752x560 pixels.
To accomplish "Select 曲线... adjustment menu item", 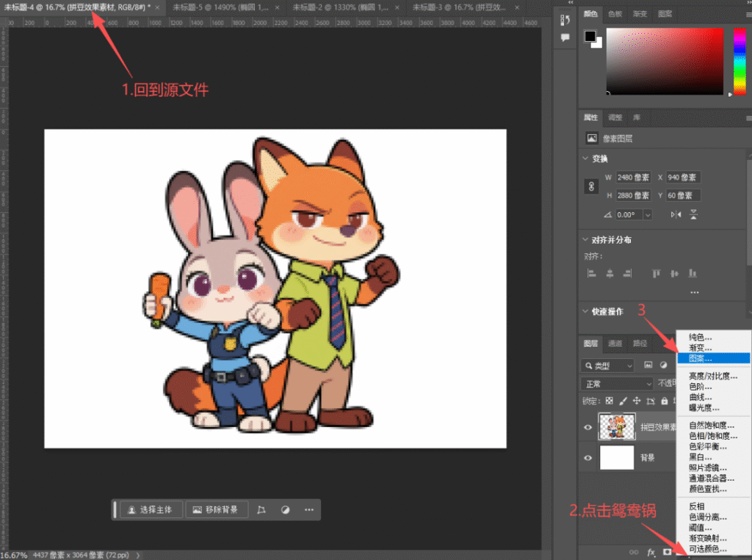I will (713, 397).
